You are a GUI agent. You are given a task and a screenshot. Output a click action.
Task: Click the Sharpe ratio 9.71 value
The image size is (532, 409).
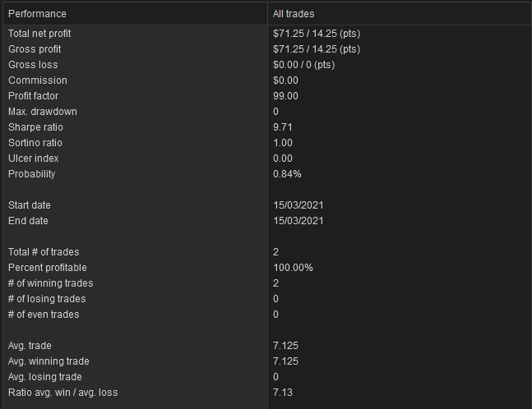283,127
